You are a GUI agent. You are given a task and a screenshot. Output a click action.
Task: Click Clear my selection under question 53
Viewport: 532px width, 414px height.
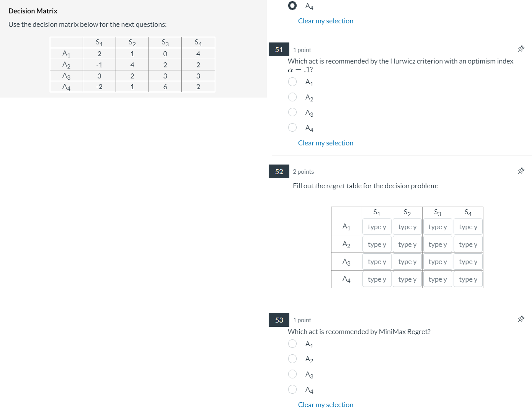click(326, 404)
